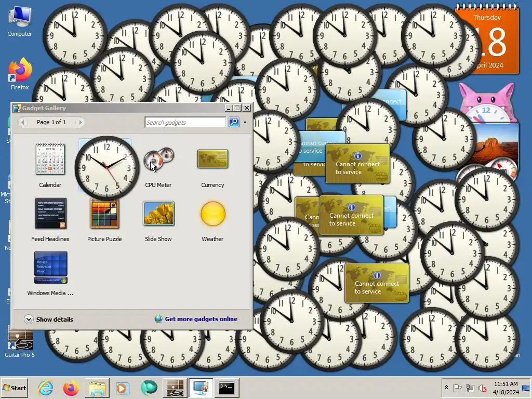Click the Clock gadget in the gallery
The width and height of the screenshot is (532, 399).
(x=107, y=168)
